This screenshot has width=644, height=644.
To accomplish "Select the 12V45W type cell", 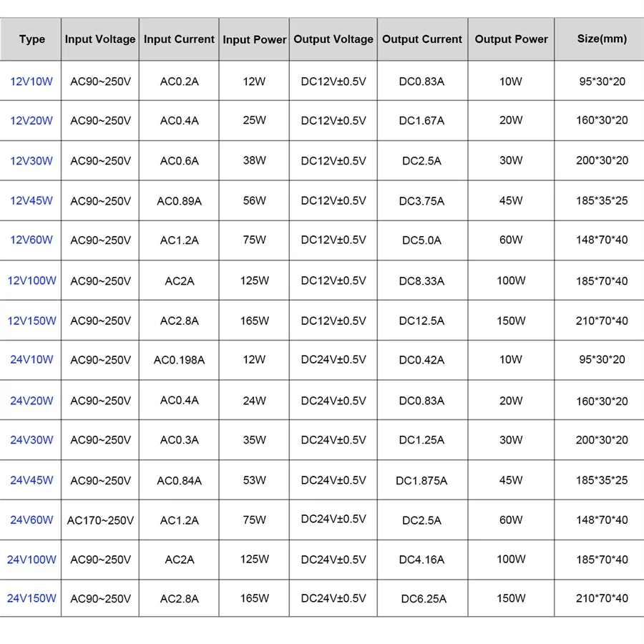I will [x=31, y=201].
